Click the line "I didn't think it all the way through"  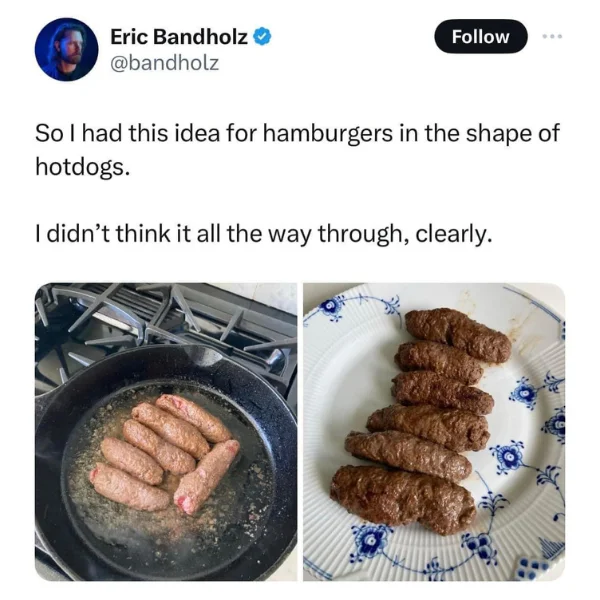[x=262, y=233]
